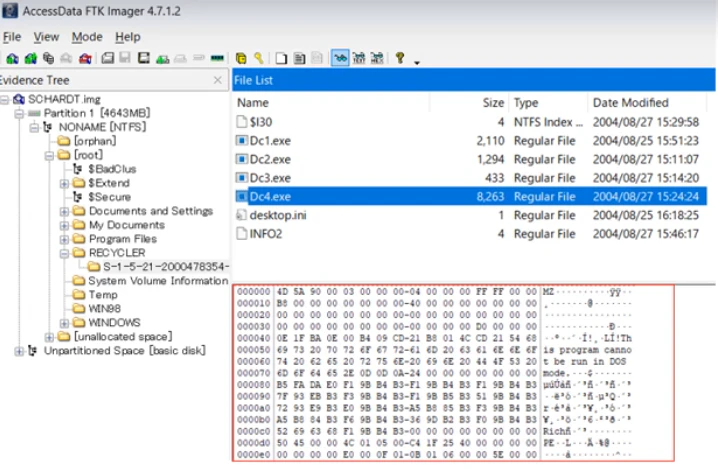Open the File menu
The height and width of the screenshot is (469, 718).
click(x=12, y=37)
